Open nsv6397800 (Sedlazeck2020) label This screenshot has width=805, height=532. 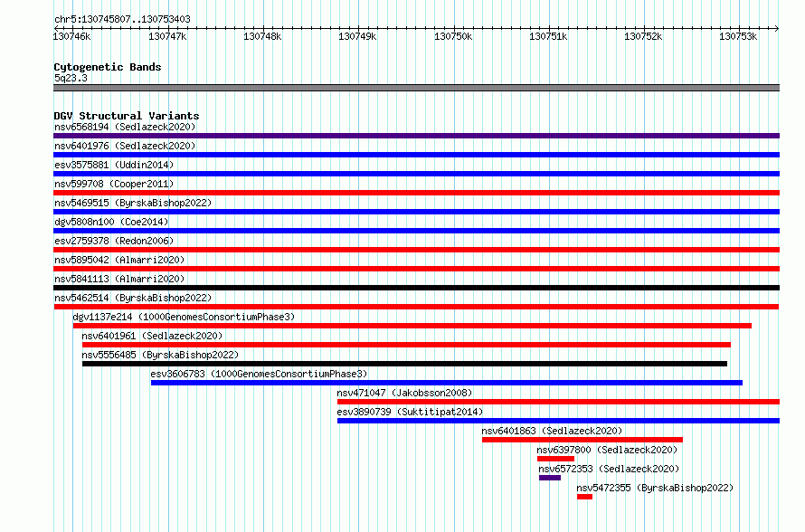click(x=607, y=450)
